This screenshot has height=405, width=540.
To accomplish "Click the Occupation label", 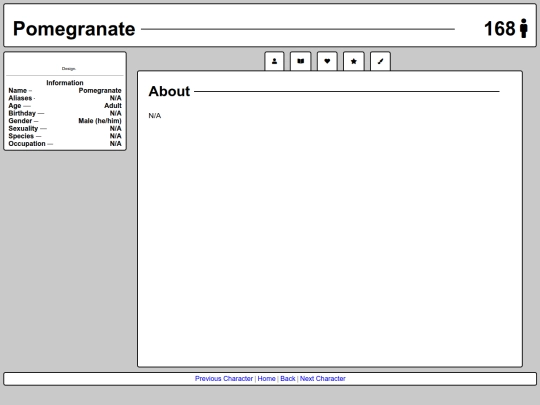I will [x=27, y=144].
